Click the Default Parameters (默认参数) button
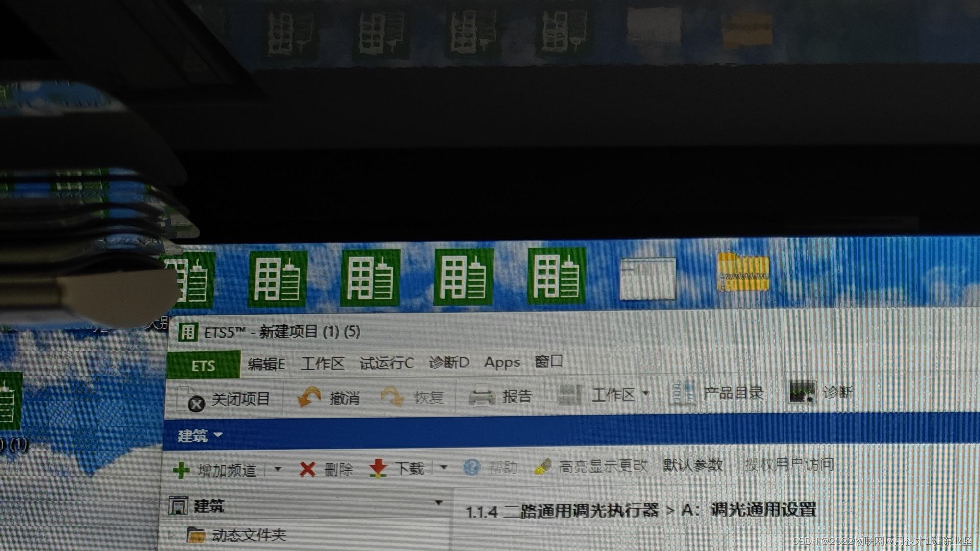The image size is (980, 551). tap(693, 465)
